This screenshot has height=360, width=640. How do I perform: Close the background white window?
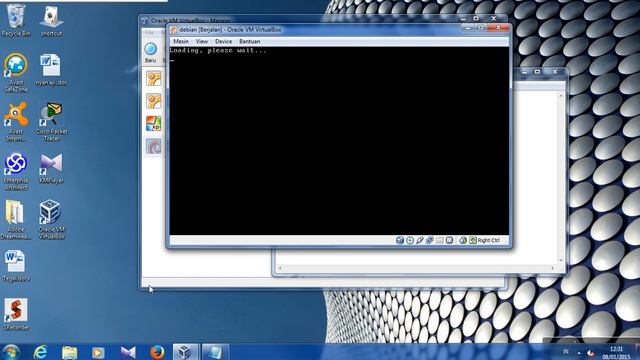[x=555, y=71]
